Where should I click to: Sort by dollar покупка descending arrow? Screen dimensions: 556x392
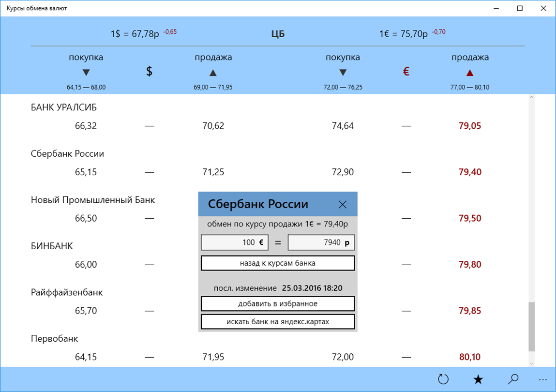click(x=86, y=73)
